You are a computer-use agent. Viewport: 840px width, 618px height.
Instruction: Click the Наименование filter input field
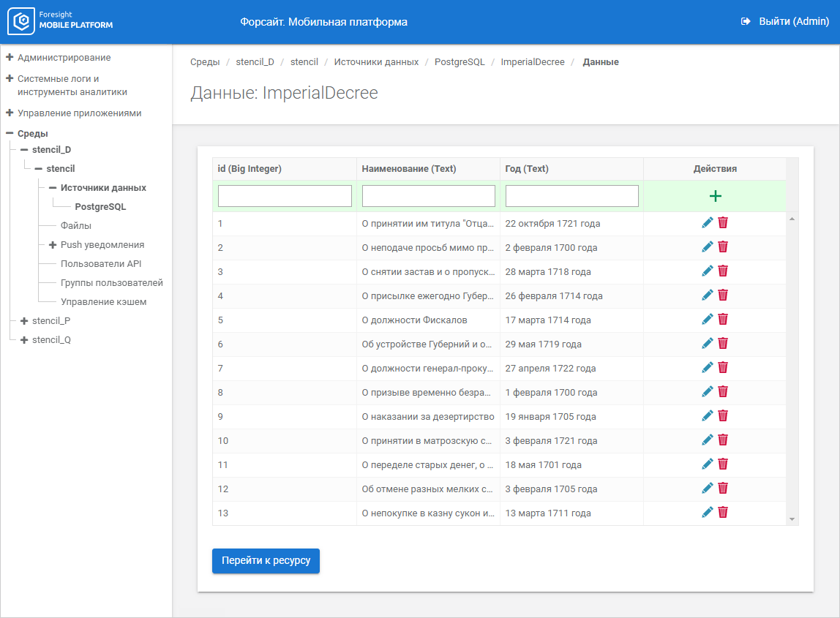point(428,196)
